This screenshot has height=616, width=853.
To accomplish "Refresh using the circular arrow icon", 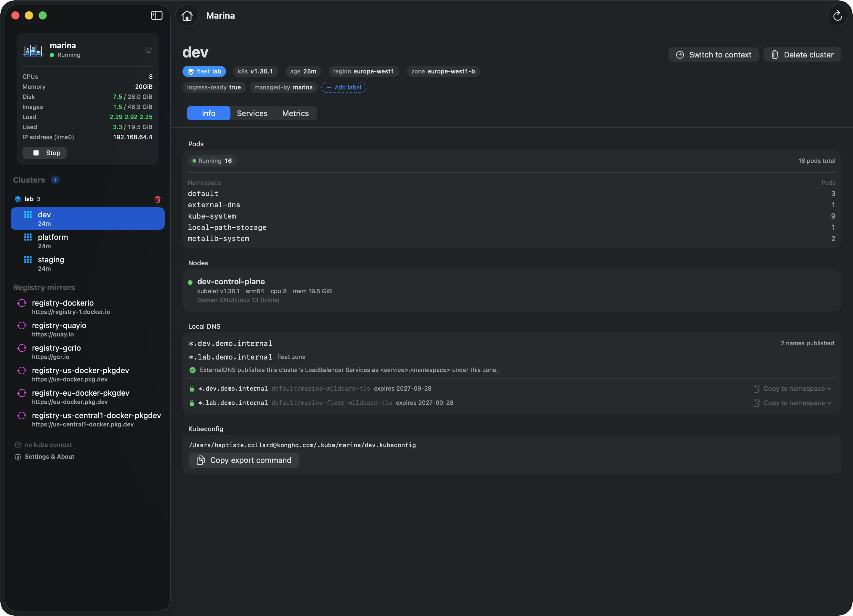I will [x=837, y=15].
